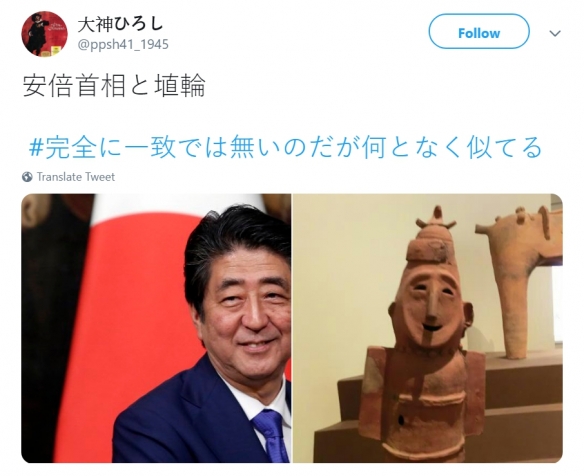Screen dimensions: 584x476
Task: Open the #完全に一致では無いのだが何となく似てる hashtag
Action: [285, 147]
